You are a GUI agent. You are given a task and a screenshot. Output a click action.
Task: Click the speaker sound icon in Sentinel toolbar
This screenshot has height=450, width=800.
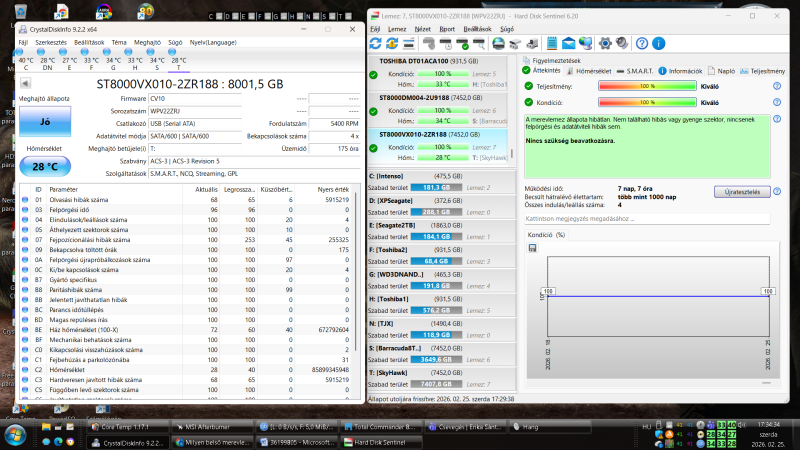[x=622, y=44]
